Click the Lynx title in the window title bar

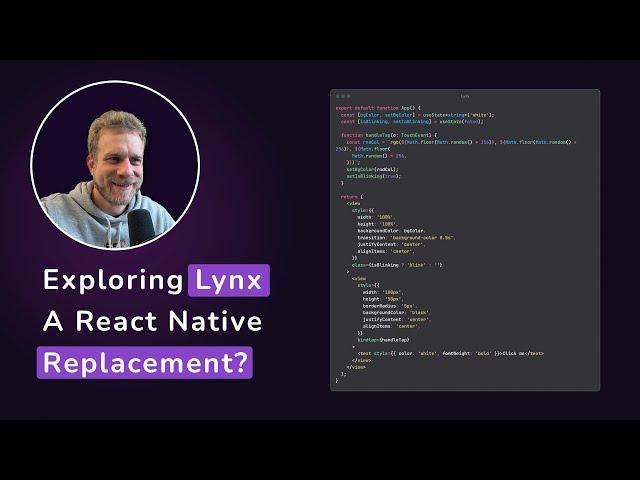coord(465,96)
